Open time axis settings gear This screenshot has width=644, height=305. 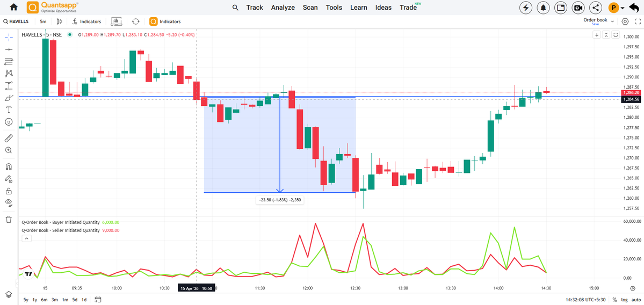(632, 288)
